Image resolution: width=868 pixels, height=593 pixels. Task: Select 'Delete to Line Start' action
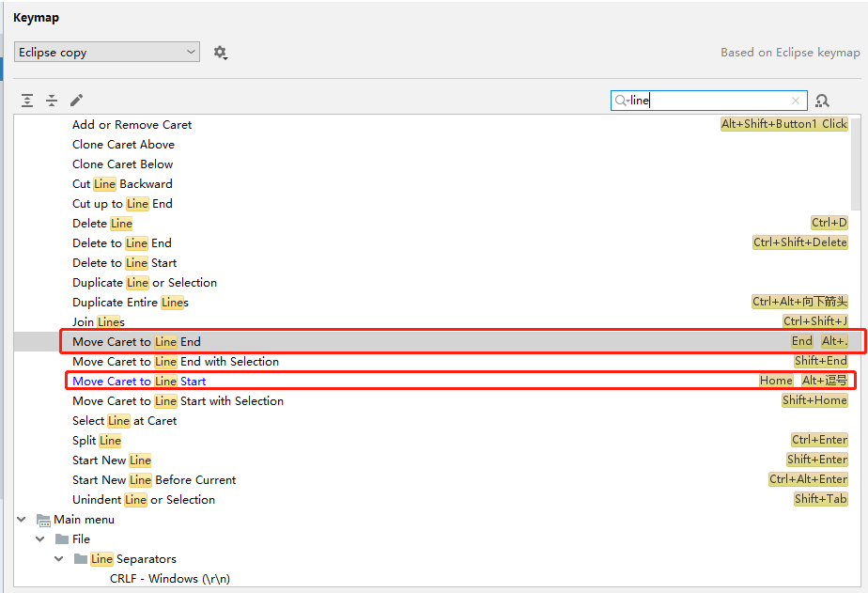(125, 263)
